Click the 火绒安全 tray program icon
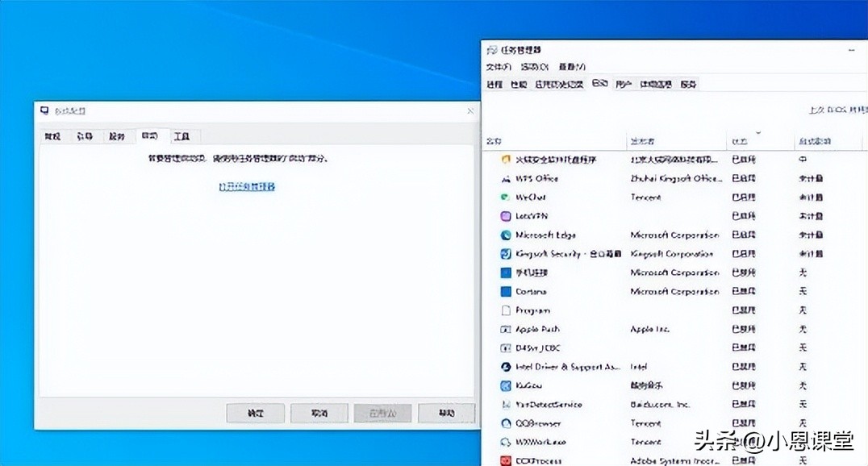This screenshot has width=868, height=466. (506, 160)
